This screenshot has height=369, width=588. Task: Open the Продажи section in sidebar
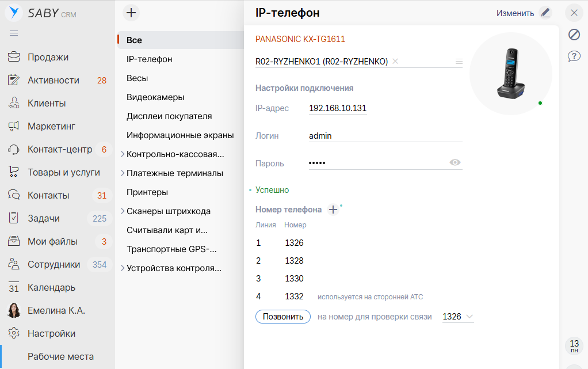[48, 57]
